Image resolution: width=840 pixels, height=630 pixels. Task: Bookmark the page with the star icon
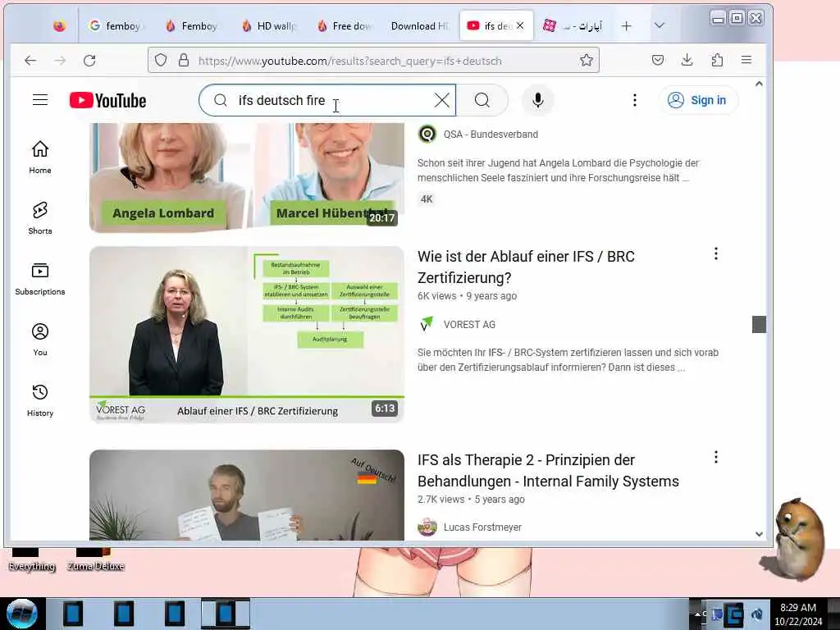(x=587, y=60)
